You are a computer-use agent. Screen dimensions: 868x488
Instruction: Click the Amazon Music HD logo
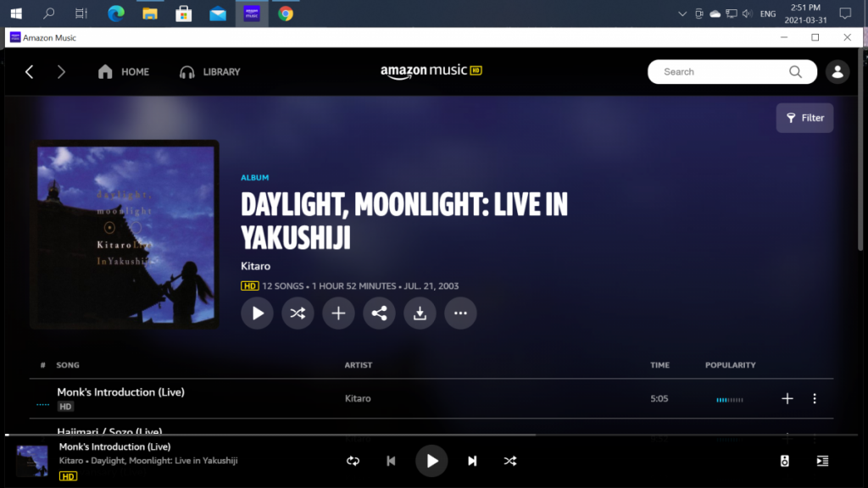click(x=431, y=71)
